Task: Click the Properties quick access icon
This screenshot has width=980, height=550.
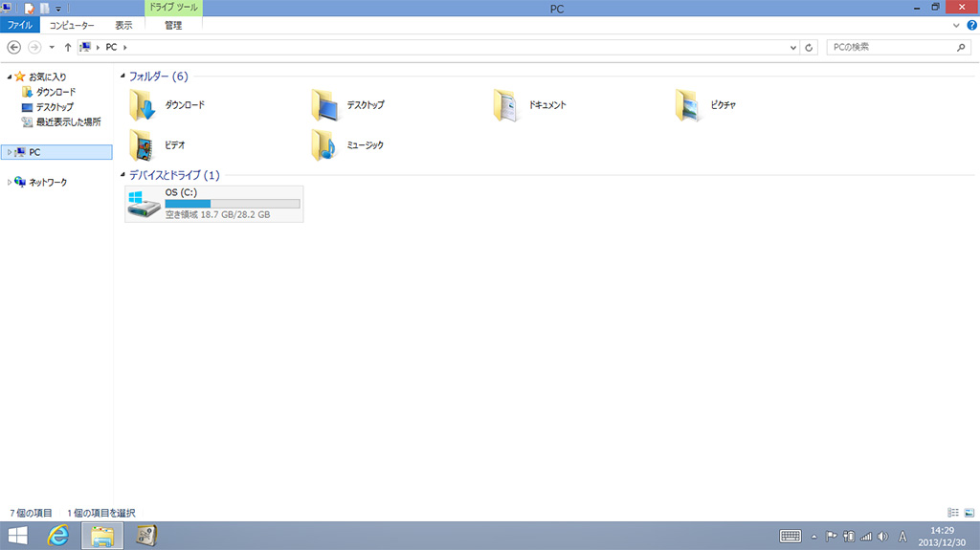Action: [30, 9]
